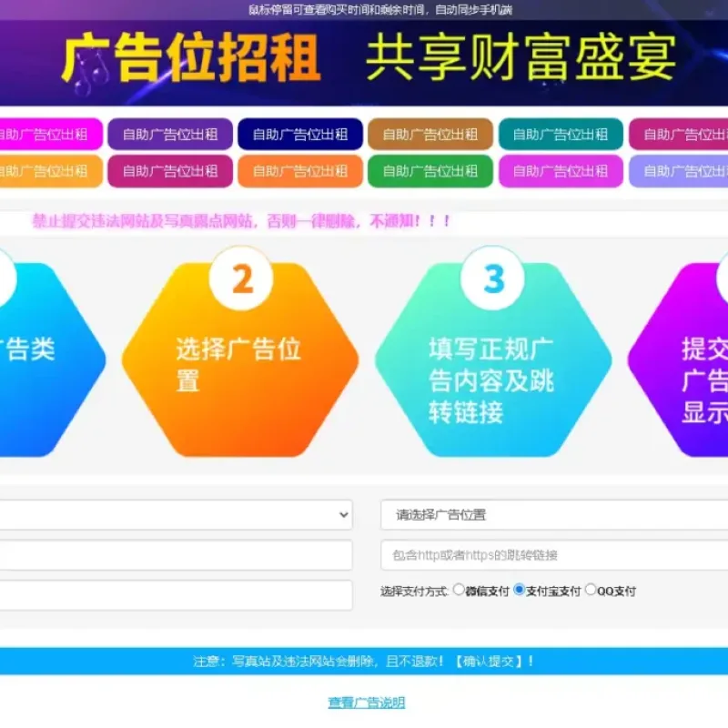
Task: Click the 禁止提交违法网站 warning notice text
Action: (x=241, y=221)
